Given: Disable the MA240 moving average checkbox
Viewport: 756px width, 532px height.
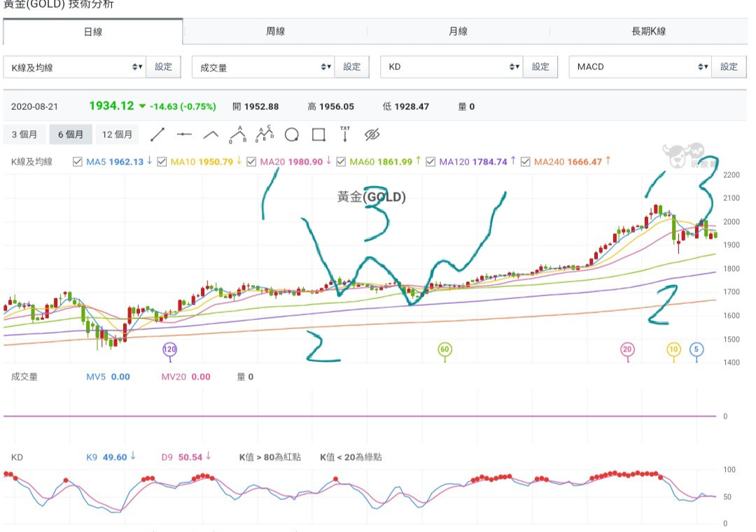Looking at the screenshot, I should pyautogui.click(x=526, y=162).
